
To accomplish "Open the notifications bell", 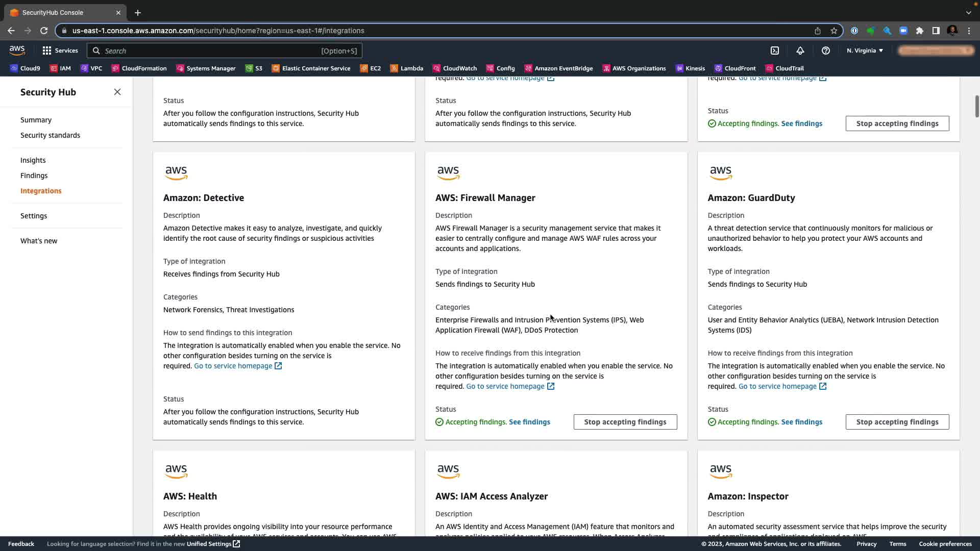I will click(800, 51).
